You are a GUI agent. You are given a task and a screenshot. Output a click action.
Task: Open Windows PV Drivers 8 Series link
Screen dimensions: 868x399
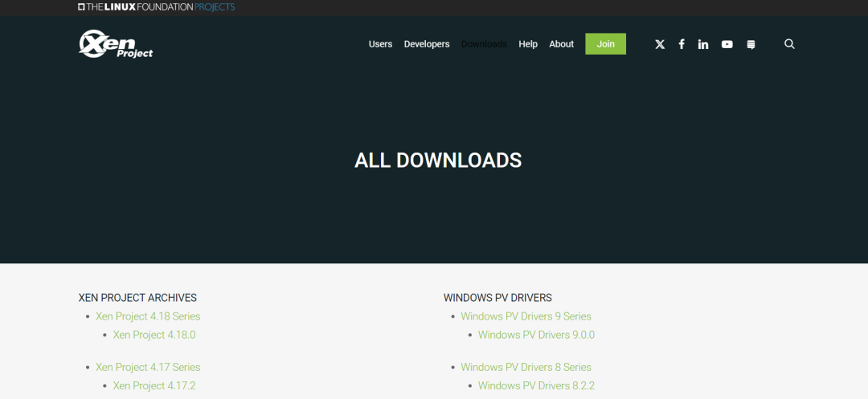[x=526, y=367]
